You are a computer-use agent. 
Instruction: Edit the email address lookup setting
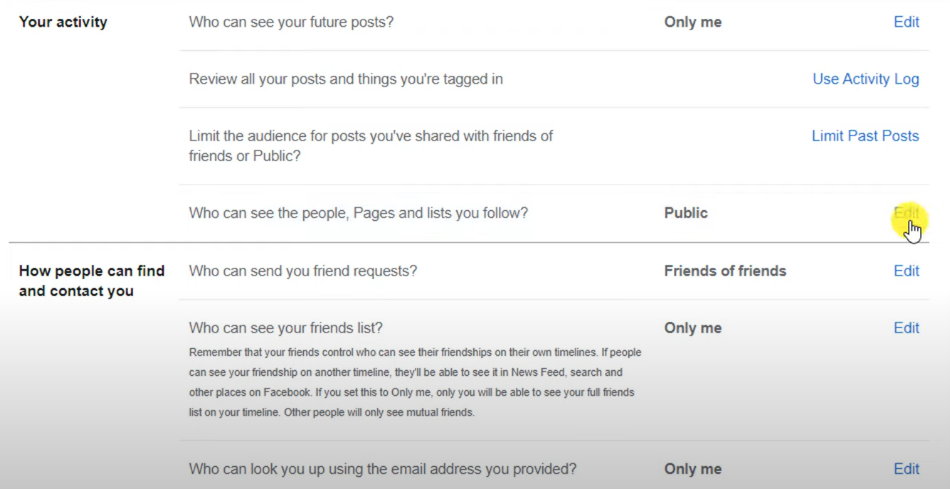tap(906, 468)
